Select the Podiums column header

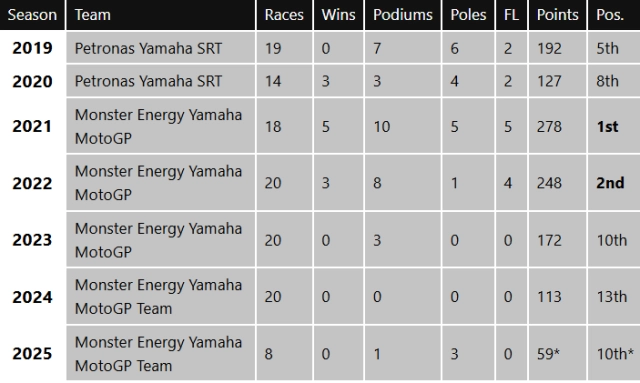click(403, 15)
